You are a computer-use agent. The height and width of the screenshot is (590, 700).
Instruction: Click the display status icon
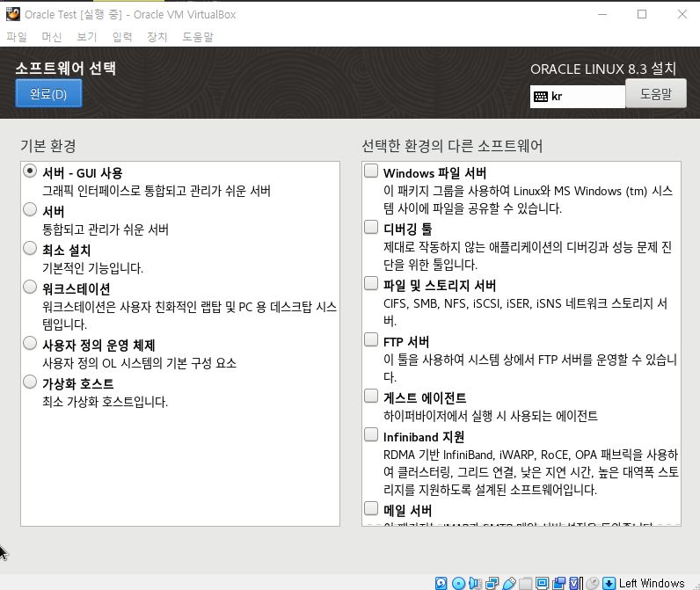(542, 583)
